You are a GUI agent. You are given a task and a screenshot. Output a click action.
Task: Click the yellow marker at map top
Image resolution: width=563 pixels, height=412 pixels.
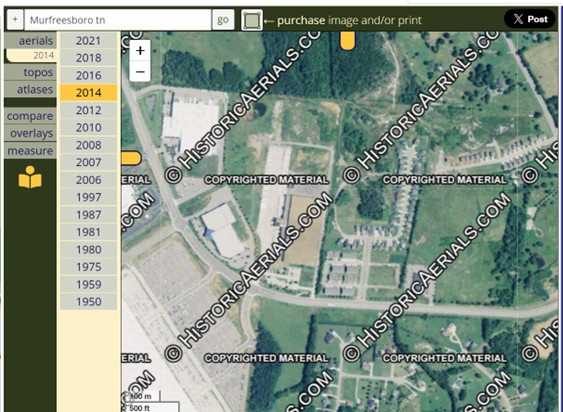click(348, 40)
